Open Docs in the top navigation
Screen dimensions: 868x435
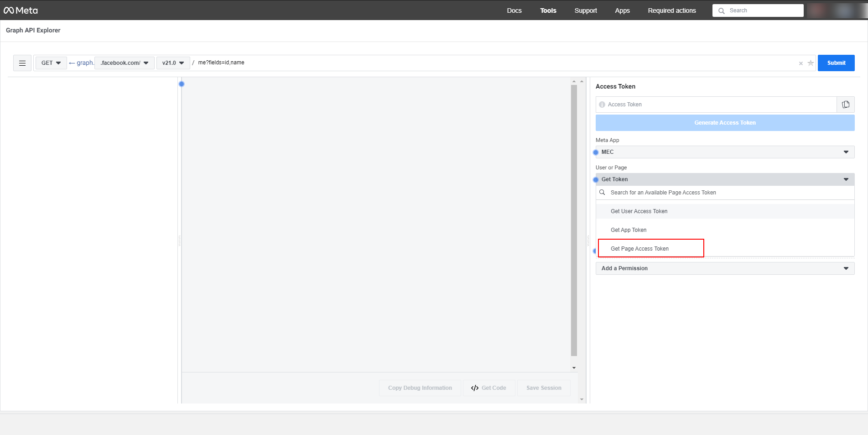click(514, 10)
